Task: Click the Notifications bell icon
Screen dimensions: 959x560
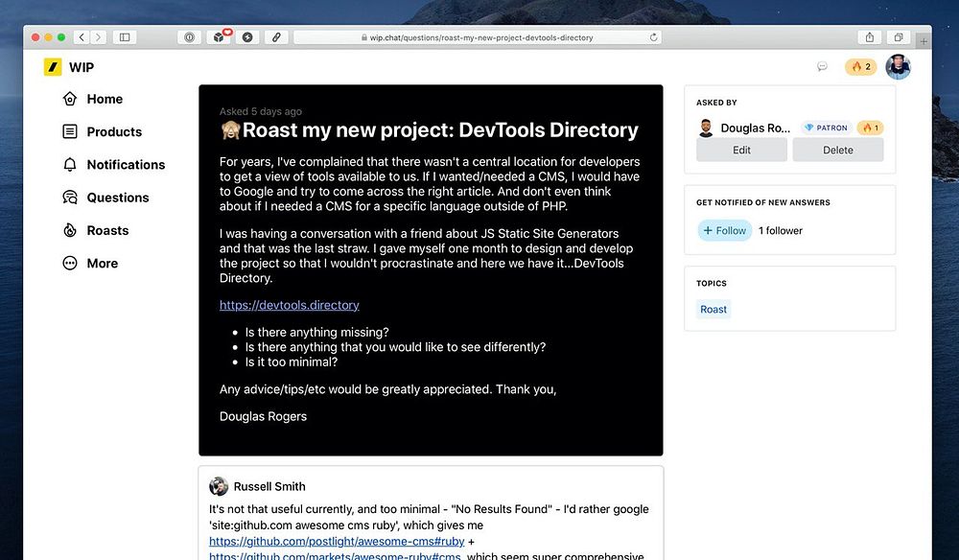Action: click(x=70, y=165)
